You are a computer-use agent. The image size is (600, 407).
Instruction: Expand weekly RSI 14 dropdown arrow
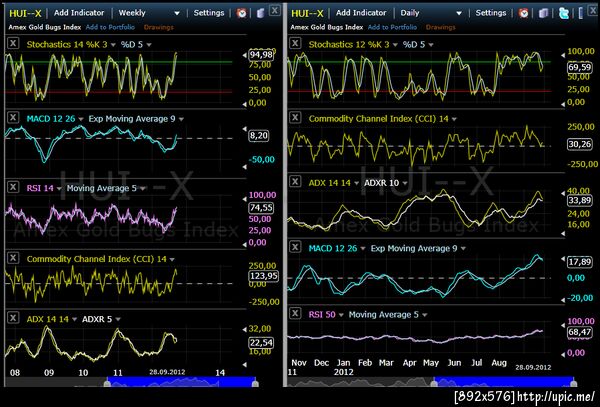click(59, 189)
